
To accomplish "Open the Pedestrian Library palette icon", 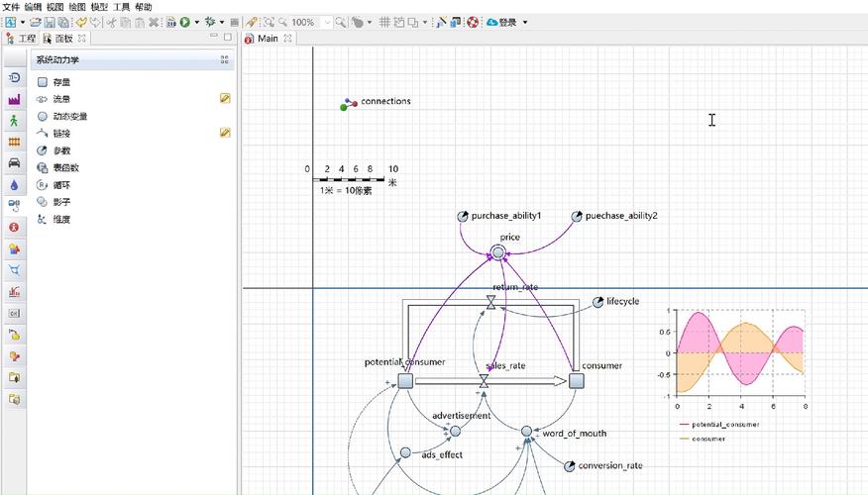I will tap(15, 121).
